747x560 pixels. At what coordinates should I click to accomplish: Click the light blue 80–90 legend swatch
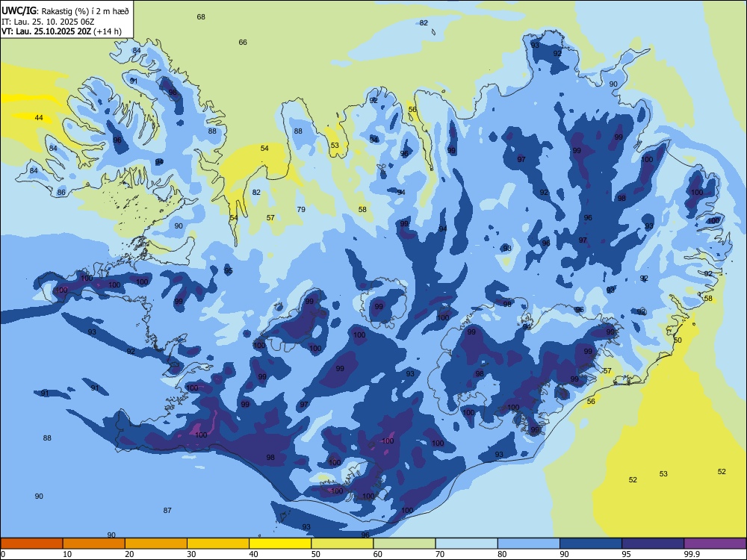coord(529,544)
